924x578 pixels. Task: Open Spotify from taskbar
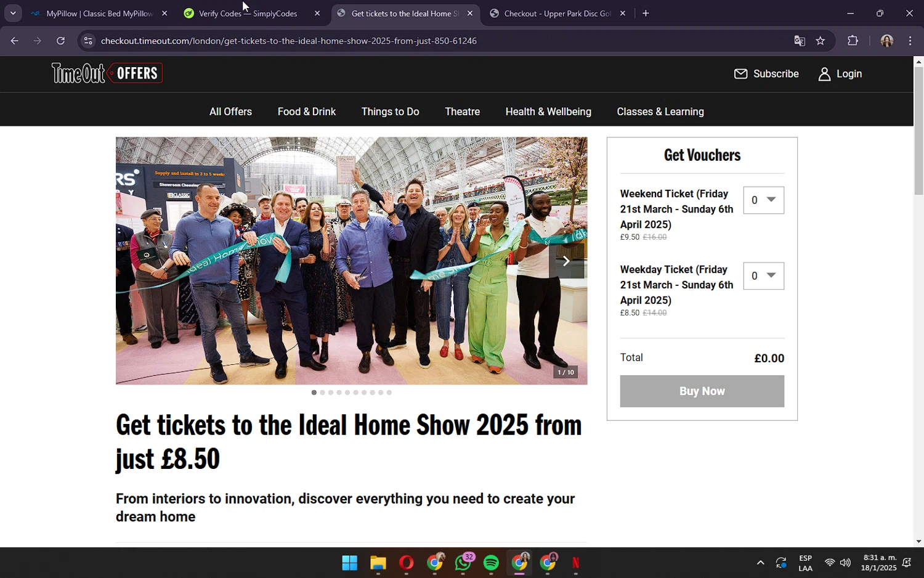[x=491, y=563]
